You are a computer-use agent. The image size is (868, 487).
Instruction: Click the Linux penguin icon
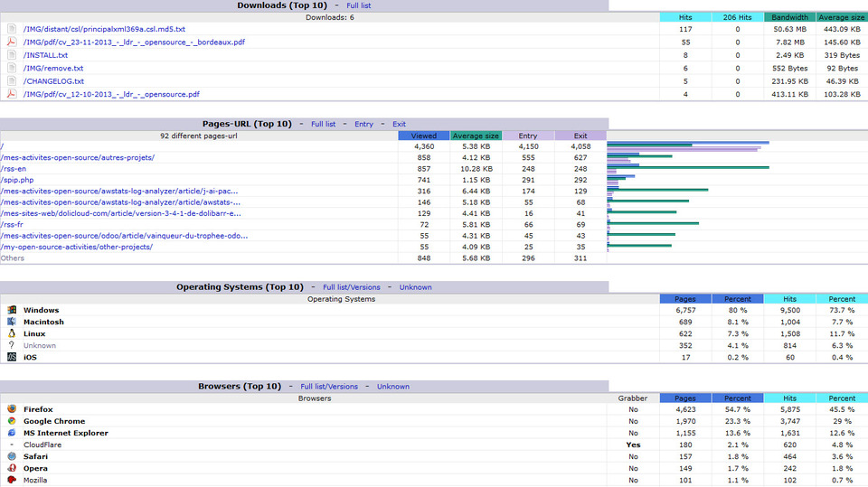coord(12,334)
